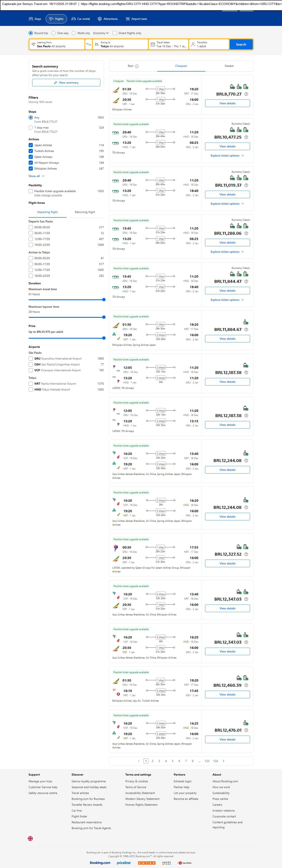Click the Leaving from Sao Paulo field
The width and height of the screenshot is (282, 868).
pos(57,45)
